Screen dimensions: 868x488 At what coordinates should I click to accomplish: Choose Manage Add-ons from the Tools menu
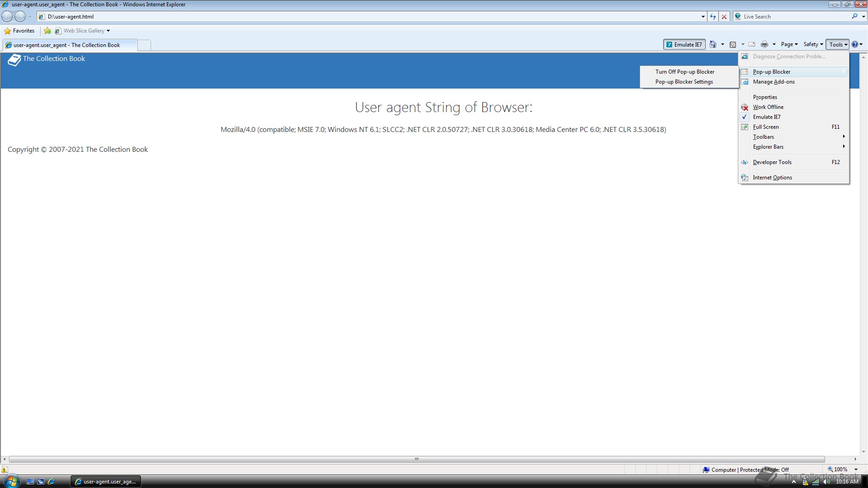794,82
